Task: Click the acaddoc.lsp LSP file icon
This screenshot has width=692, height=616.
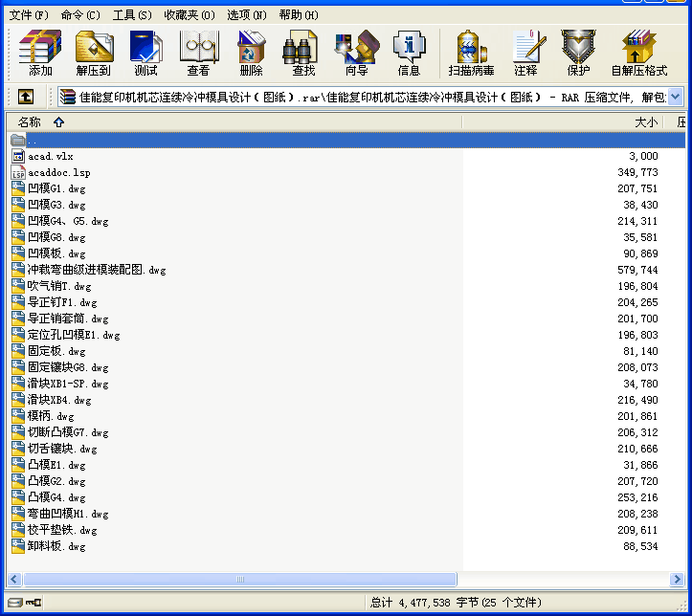Action: click(18, 172)
